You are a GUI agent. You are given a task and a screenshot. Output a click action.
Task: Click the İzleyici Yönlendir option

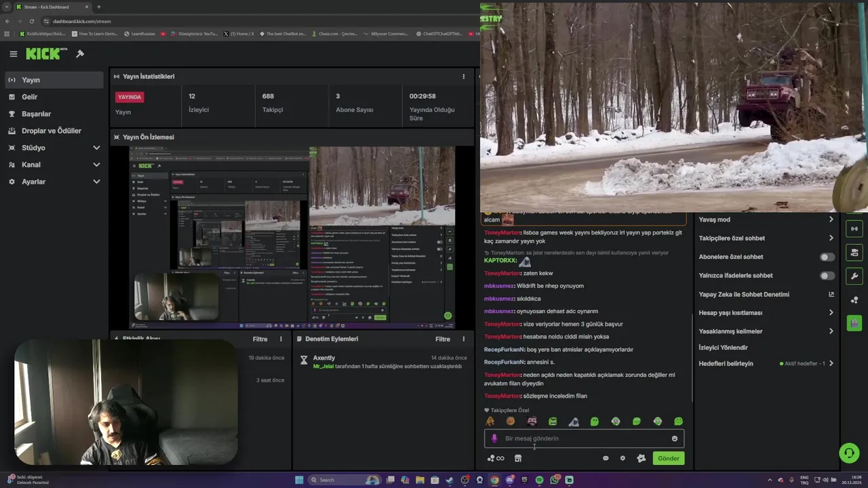[723, 348]
